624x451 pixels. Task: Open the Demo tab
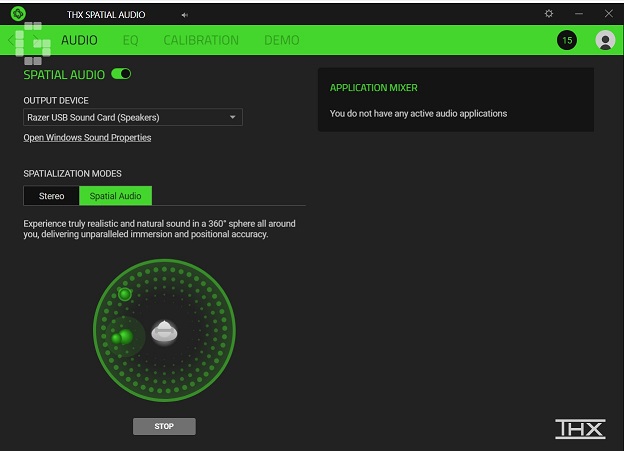click(x=282, y=40)
